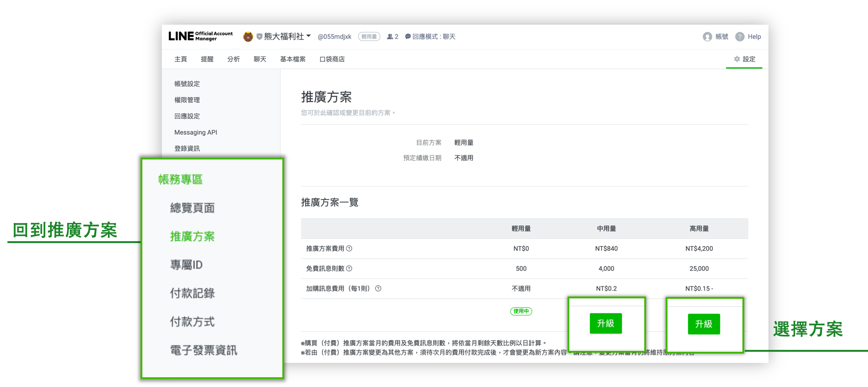Image resolution: width=868 pixels, height=387 pixels.
Task: Open 設定 with the gear icon
Action: coord(744,59)
